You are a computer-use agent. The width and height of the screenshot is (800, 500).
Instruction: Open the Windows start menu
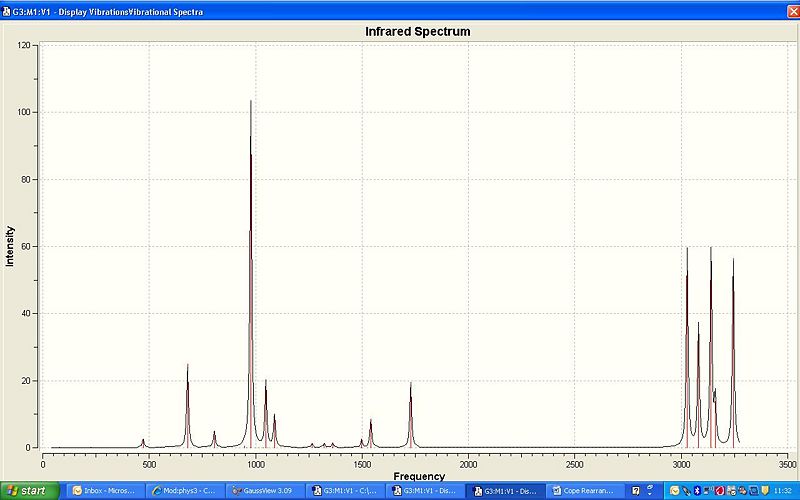click(x=30, y=491)
